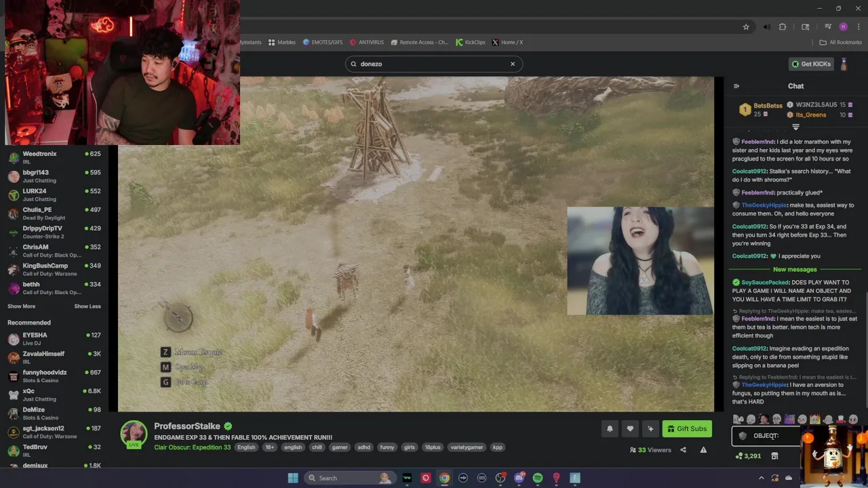
Task: Open the KingBushCamp channel in the sidebar
Action: [54, 269]
